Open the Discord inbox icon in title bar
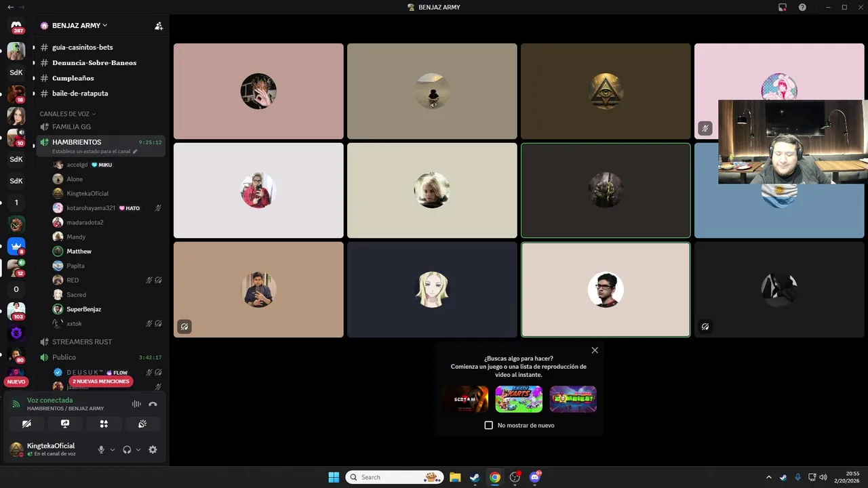This screenshot has height=488, width=868. pos(783,7)
